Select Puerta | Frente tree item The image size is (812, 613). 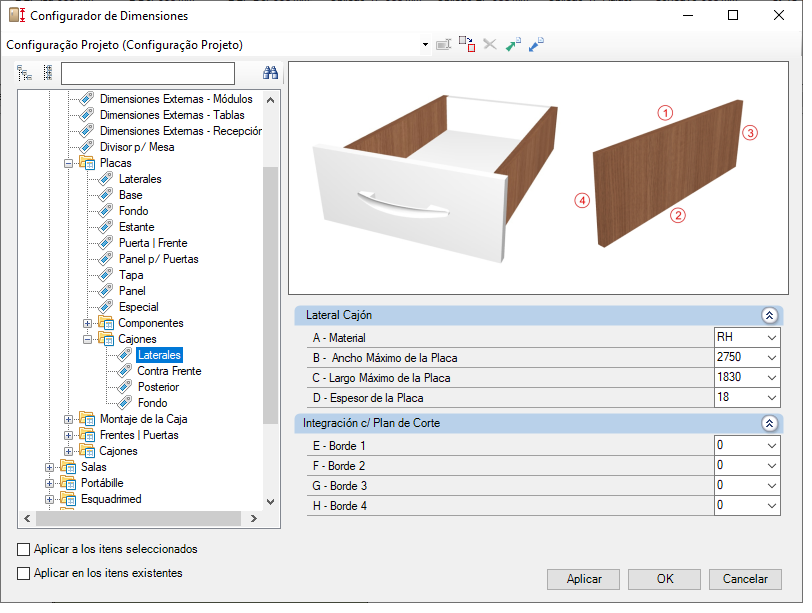(153, 243)
